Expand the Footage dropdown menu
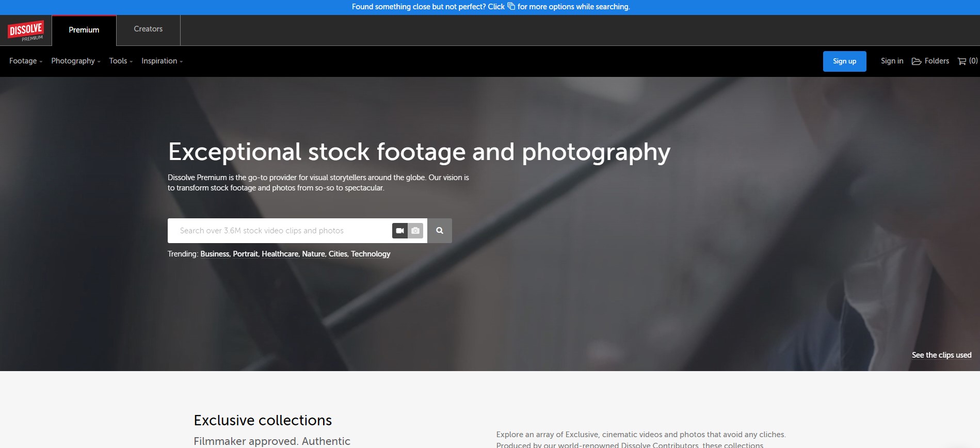The width and height of the screenshot is (980, 448). click(26, 61)
